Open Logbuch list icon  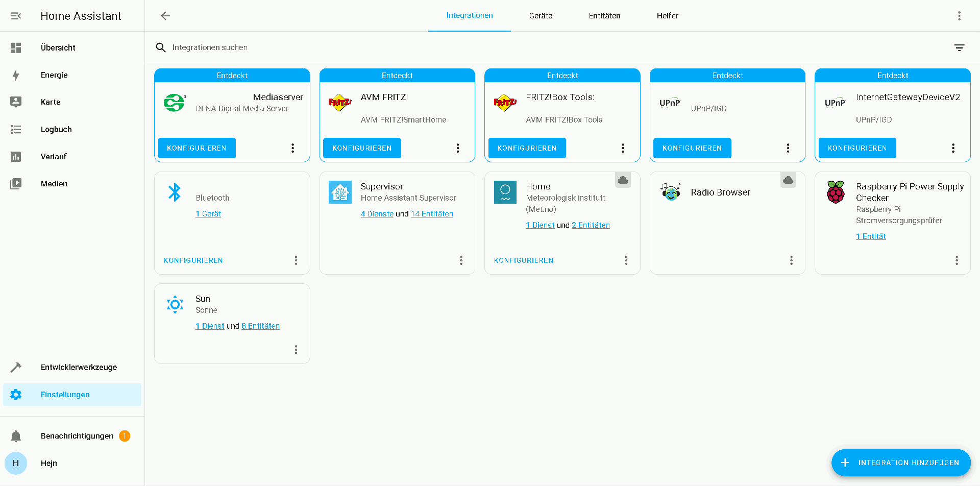[16, 130]
